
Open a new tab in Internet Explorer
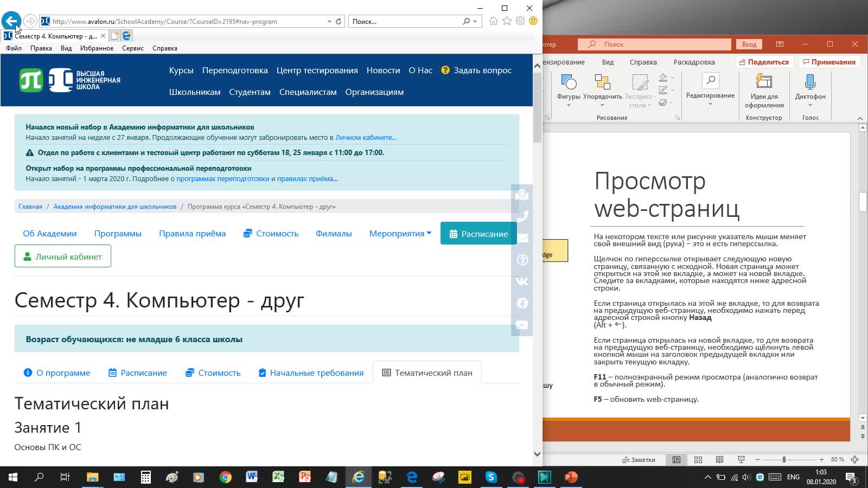pyautogui.click(x=114, y=36)
